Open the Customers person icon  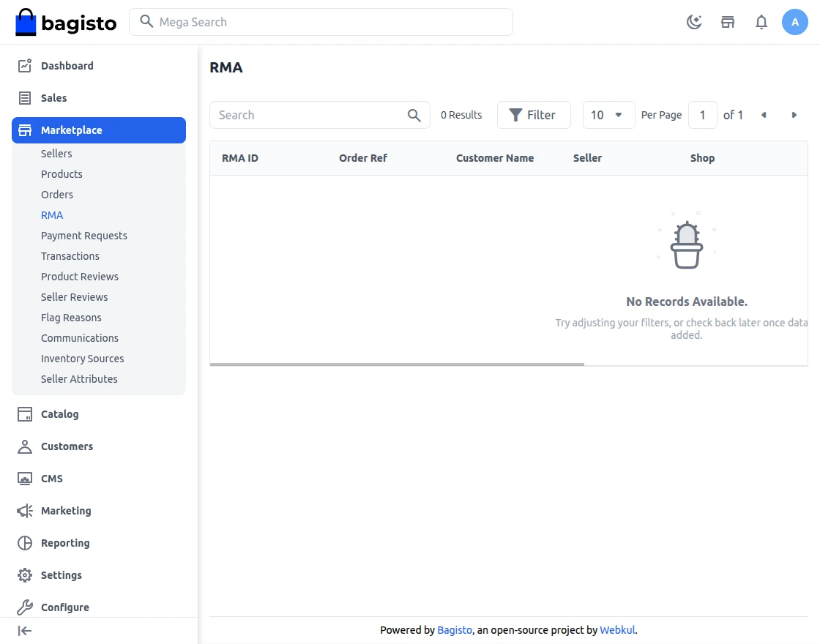25,446
